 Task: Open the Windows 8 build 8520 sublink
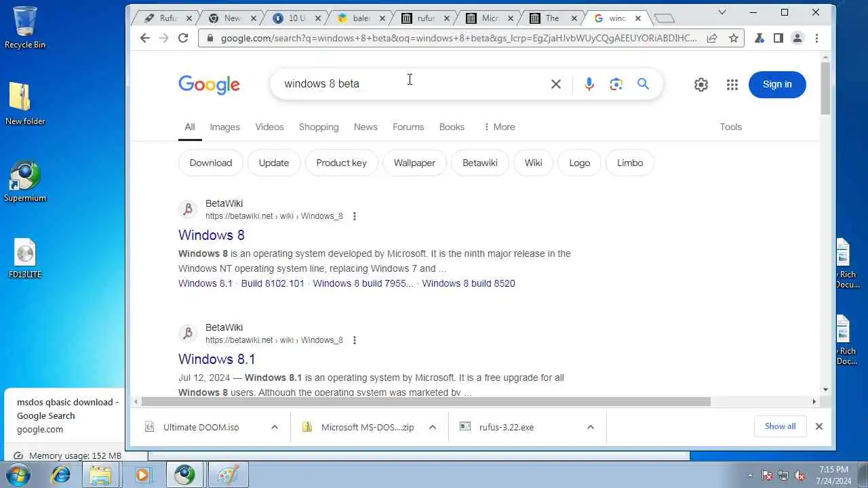tap(469, 283)
